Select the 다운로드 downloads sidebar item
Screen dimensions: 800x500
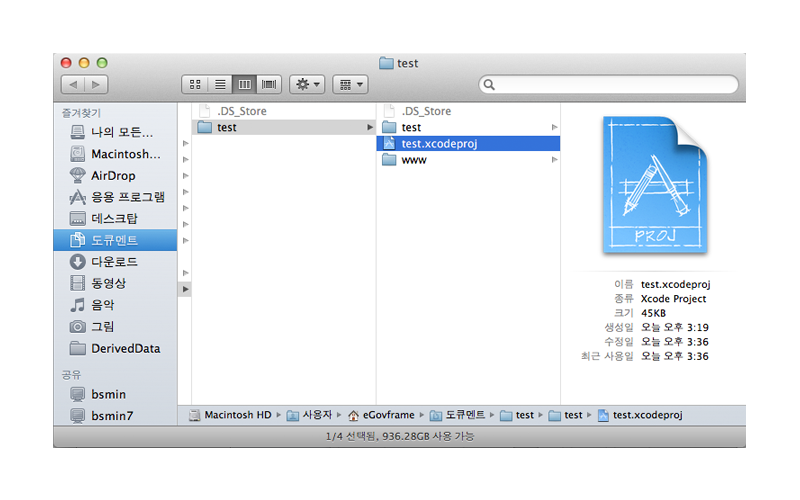pyautogui.click(x=114, y=262)
